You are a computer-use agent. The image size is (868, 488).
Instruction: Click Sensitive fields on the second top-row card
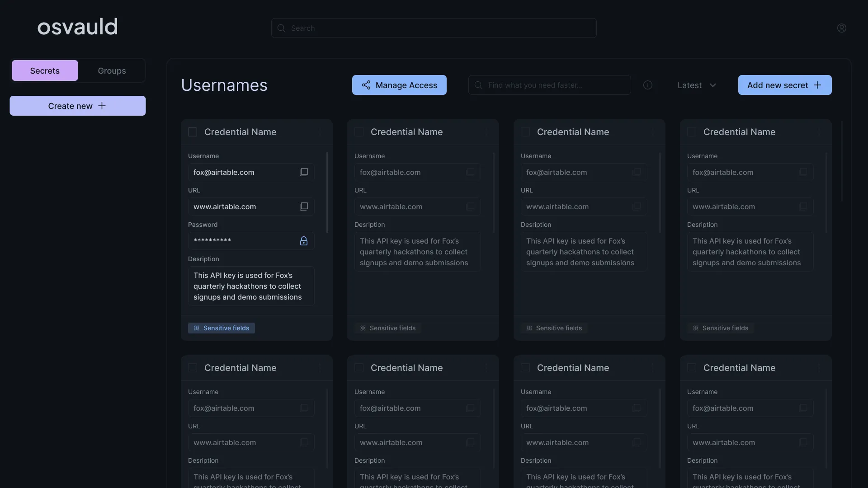click(x=388, y=328)
